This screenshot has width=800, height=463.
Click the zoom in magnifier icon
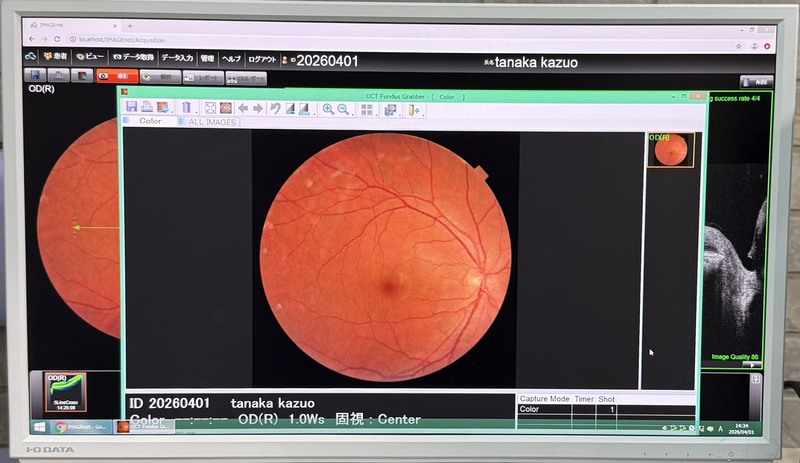point(328,108)
